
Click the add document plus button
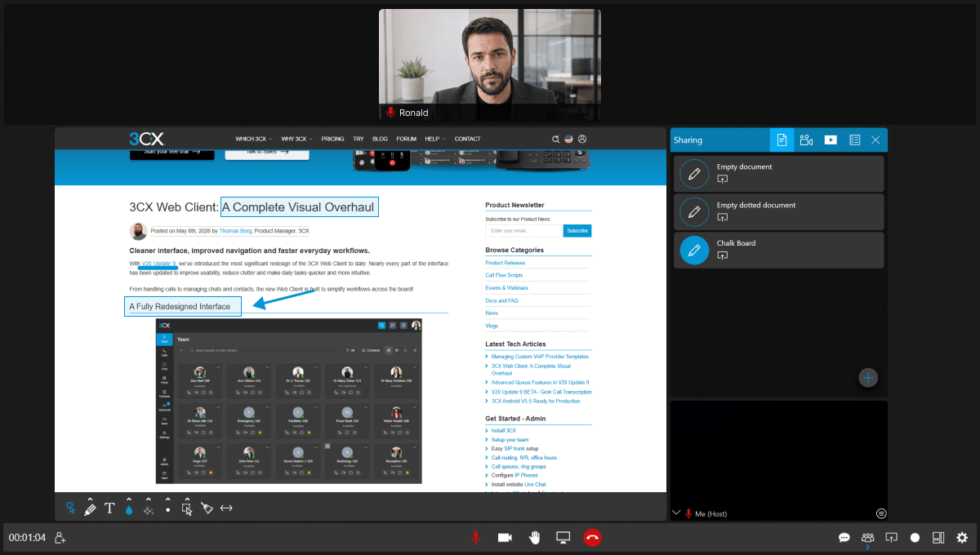868,377
